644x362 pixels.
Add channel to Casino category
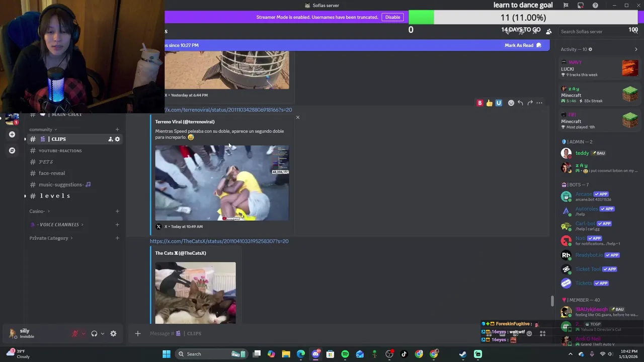pos(117,211)
